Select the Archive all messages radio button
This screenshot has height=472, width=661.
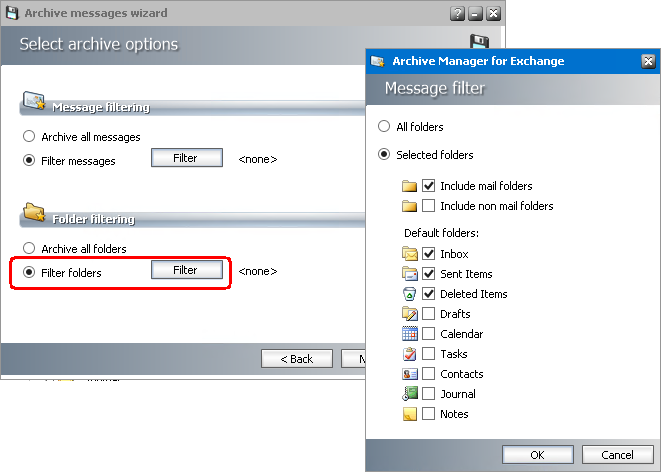coord(29,137)
